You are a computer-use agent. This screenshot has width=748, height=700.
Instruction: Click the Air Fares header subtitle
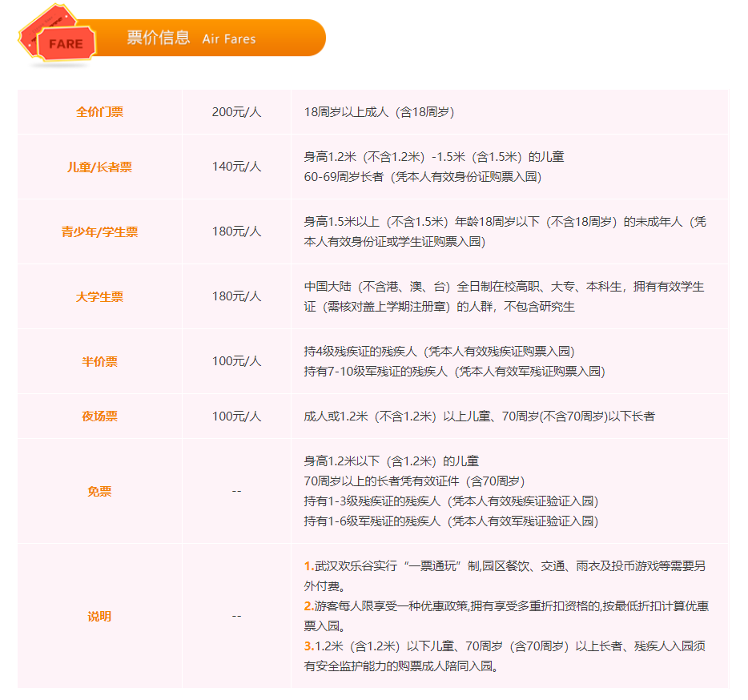229,39
